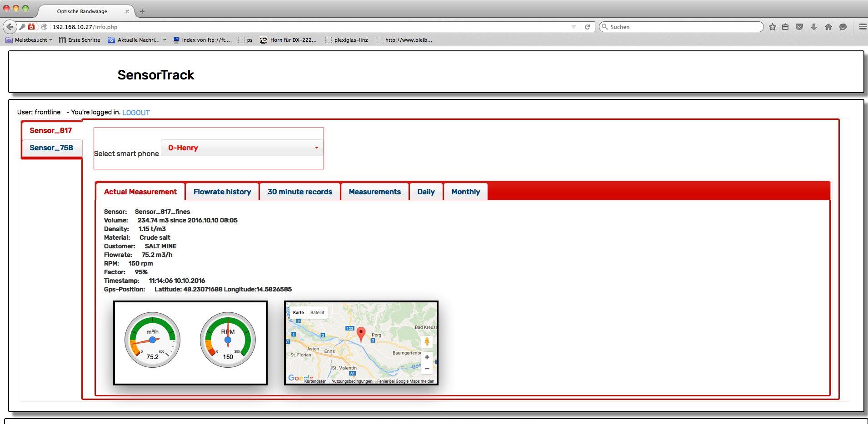Open http://www.bleib bookmark
This screenshot has width=868, height=424.
pyautogui.click(x=404, y=40)
